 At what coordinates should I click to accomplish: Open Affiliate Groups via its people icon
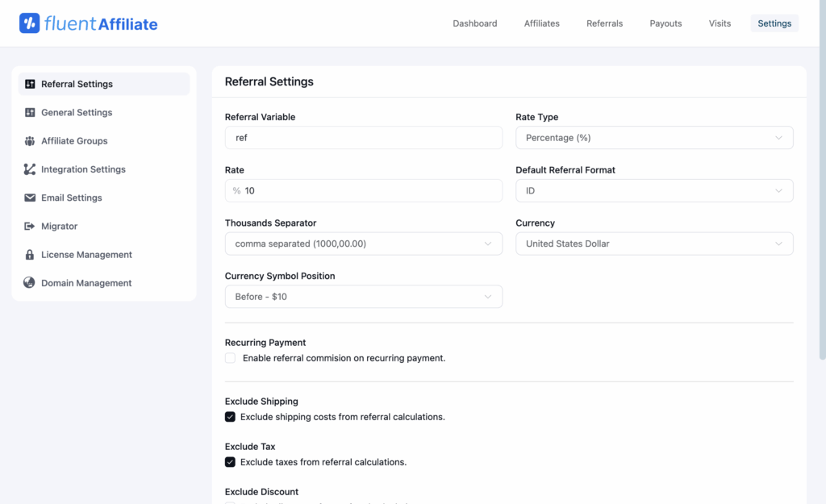click(x=30, y=140)
